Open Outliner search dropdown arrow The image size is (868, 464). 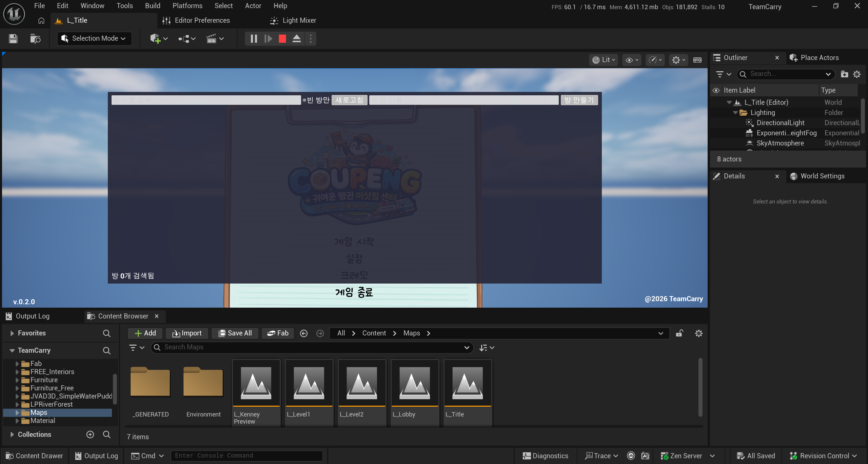tap(828, 74)
